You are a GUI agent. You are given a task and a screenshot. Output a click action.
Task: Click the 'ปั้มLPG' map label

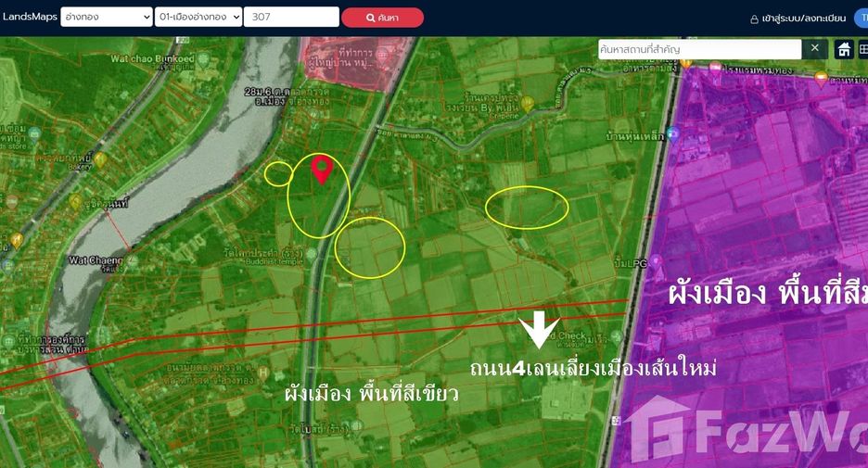(x=631, y=263)
